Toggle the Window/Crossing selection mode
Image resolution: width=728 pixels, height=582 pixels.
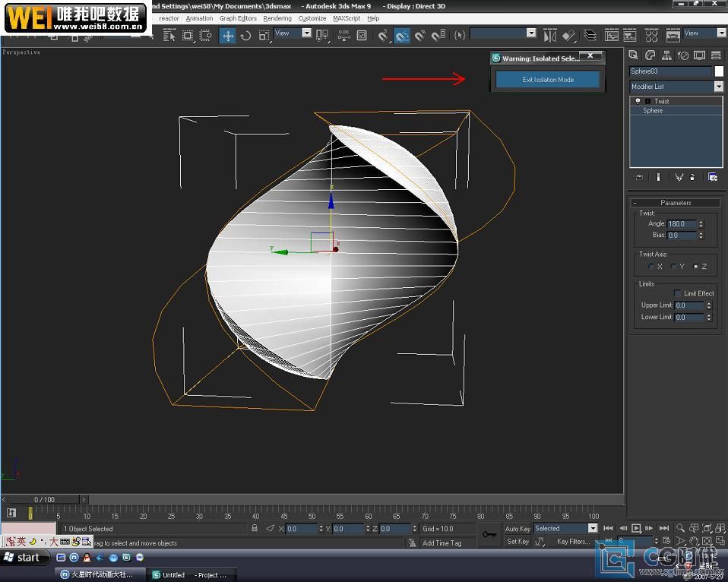click(206, 35)
